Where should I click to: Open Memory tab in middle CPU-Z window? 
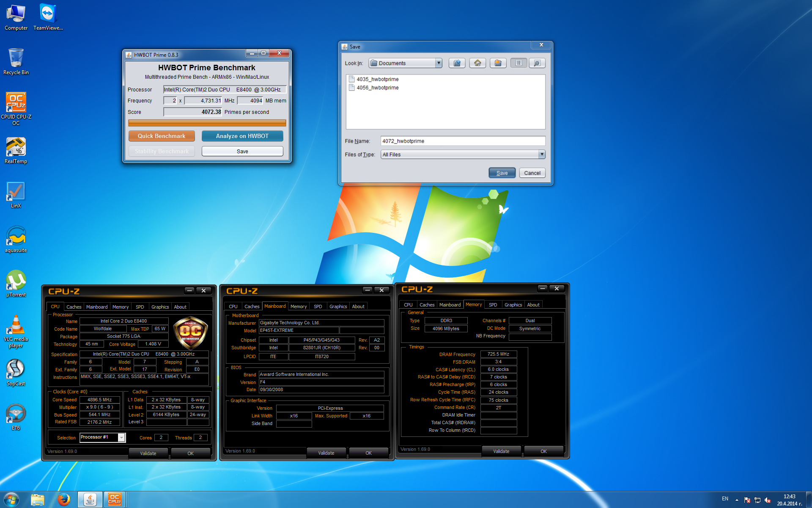coord(299,306)
